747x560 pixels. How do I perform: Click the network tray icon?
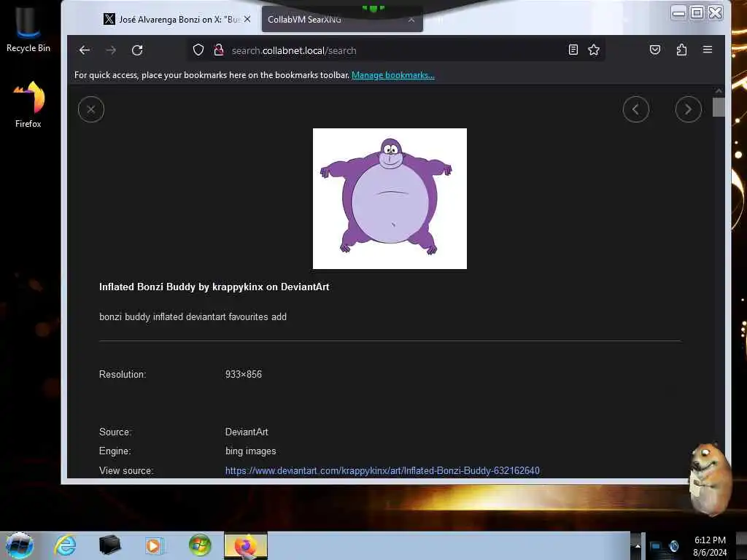click(x=656, y=546)
